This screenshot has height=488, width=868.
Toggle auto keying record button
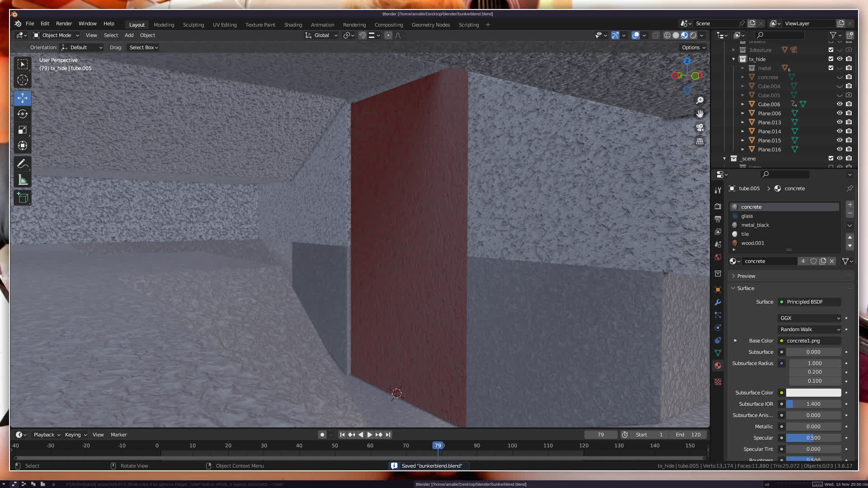[x=322, y=435]
